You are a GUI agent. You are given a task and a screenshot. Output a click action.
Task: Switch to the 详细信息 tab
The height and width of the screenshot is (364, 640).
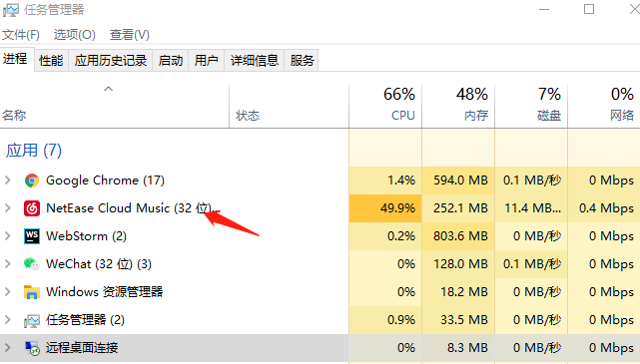pos(254,61)
